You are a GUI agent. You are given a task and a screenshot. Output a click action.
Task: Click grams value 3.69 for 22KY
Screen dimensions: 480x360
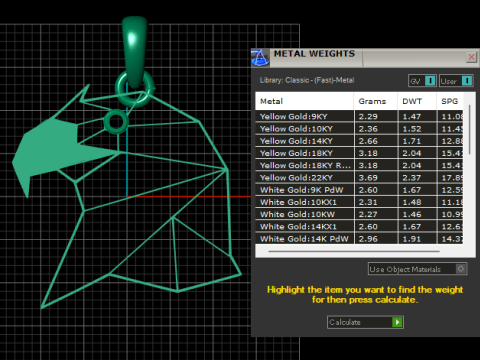pyautogui.click(x=368, y=178)
